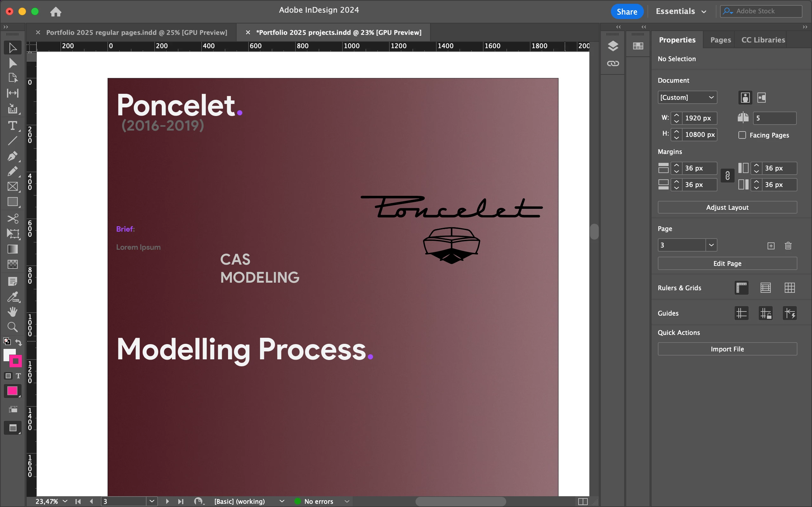Screen dimensions: 812x507
Task: Click the Import File button
Action: pos(727,349)
